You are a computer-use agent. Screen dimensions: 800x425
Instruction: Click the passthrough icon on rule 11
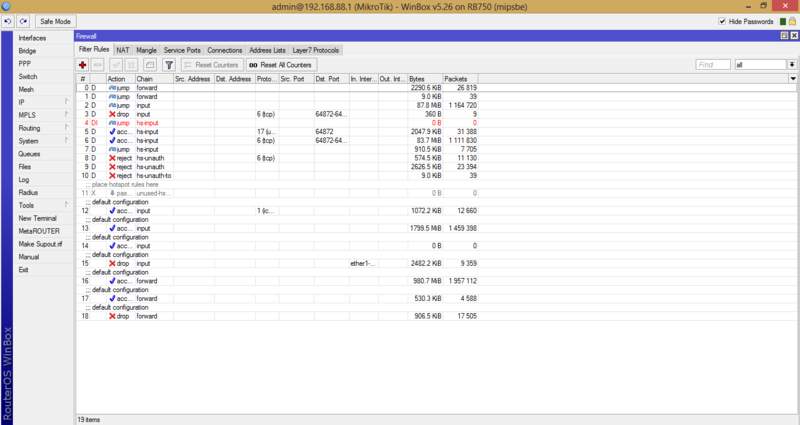[112, 193]
